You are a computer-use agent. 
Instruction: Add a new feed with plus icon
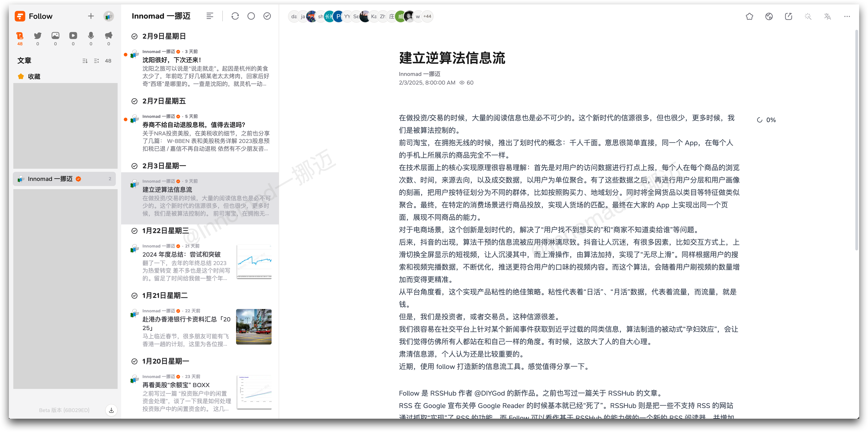click(91, 16)
